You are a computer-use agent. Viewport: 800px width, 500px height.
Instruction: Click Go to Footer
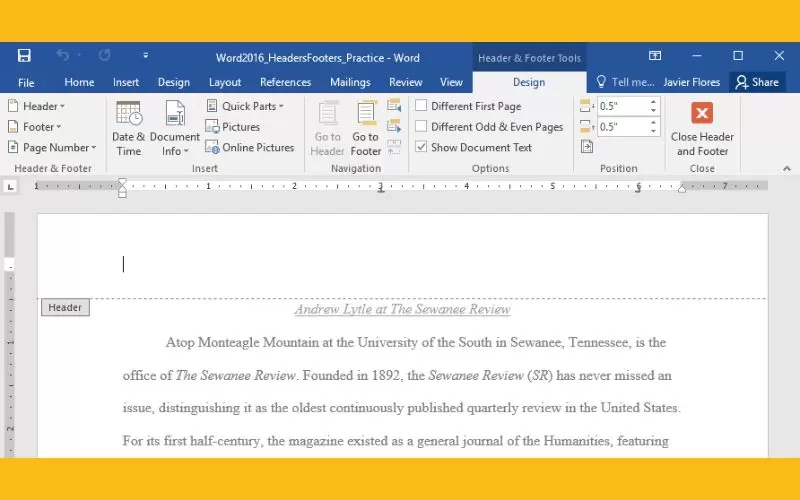[365, 129]
